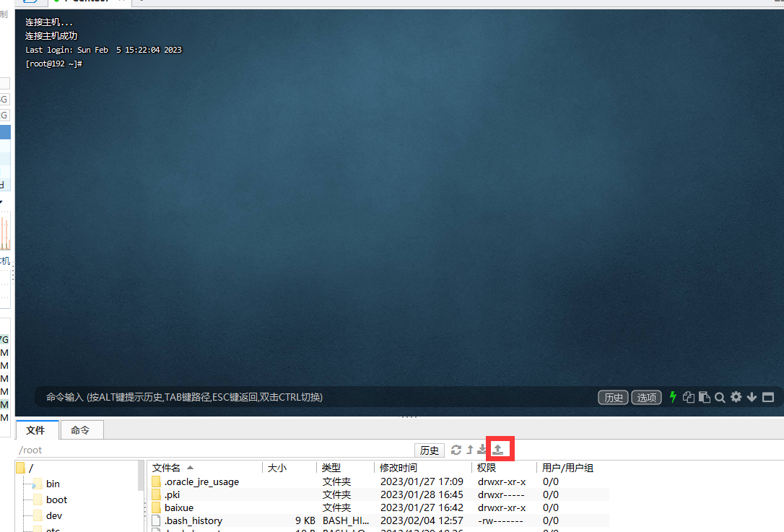Viewport: 784px width, 532px height.
Task: Click the baixue folder icon
Action: (x=157, y=507)
